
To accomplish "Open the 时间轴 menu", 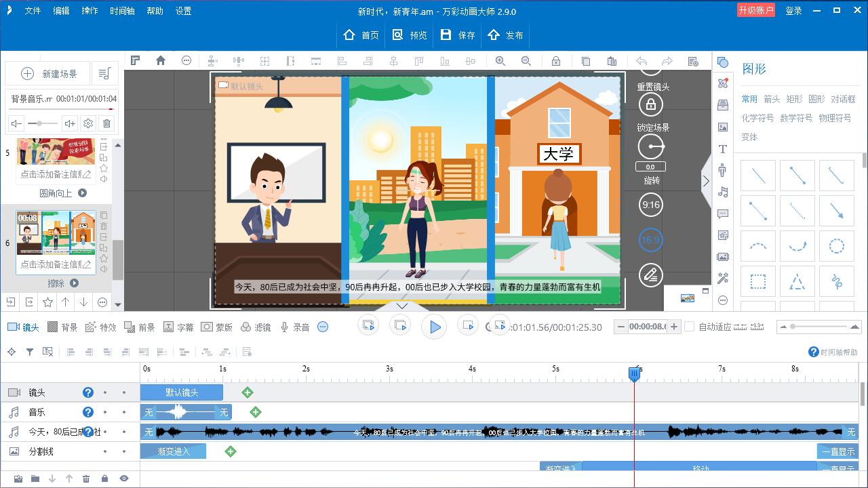I will [122, 11].
